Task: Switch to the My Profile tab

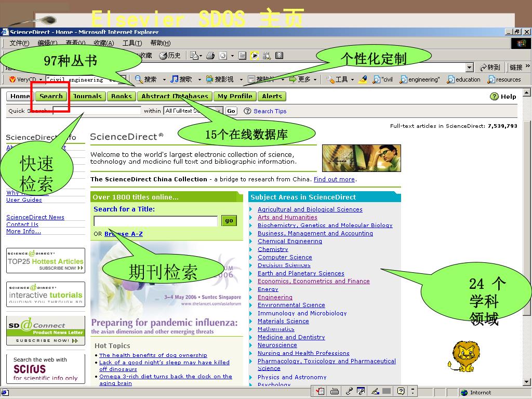Action: [x=235, y=96]
